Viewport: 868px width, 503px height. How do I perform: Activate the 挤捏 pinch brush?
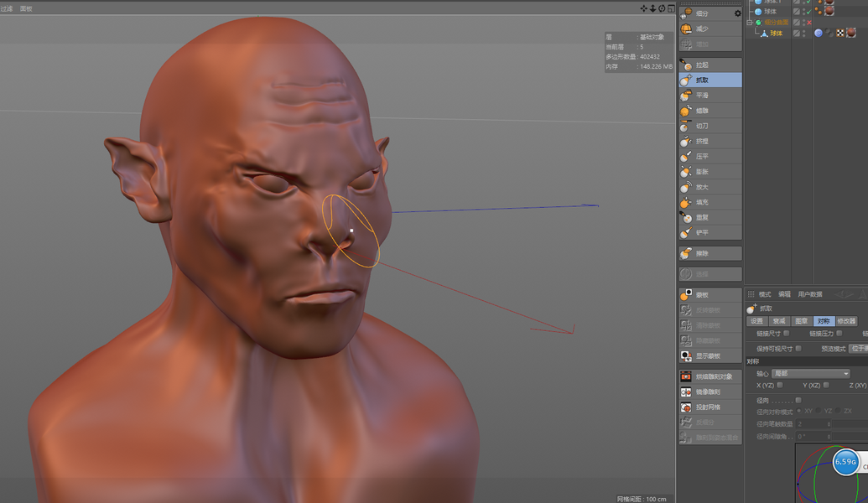tap(710, 141)
